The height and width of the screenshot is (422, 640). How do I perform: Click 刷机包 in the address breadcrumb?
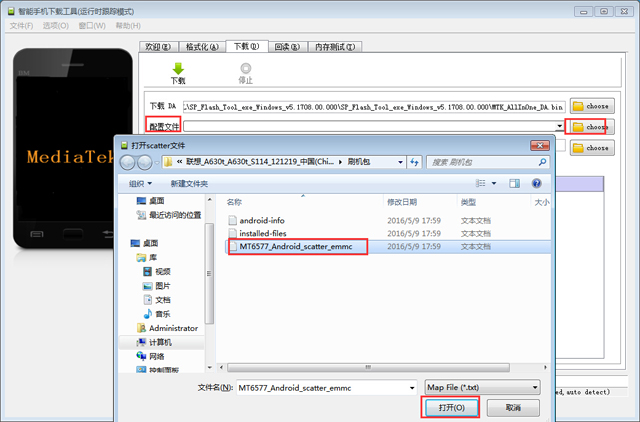[359, 162]
